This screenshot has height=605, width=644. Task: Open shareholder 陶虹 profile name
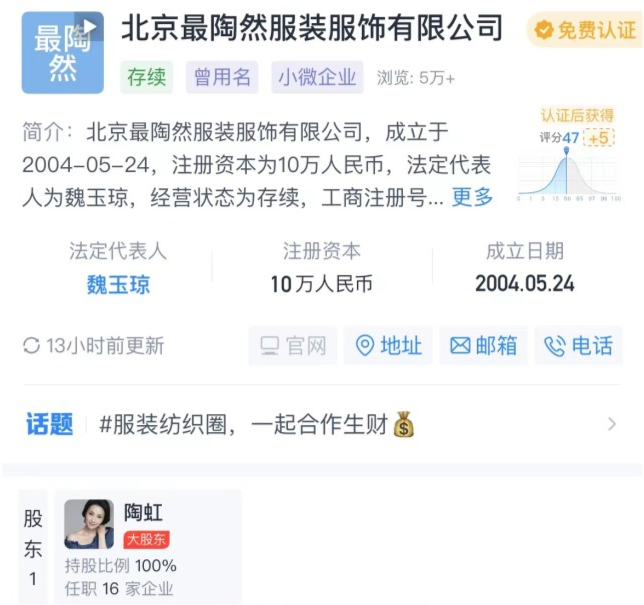tap(143, 513)
